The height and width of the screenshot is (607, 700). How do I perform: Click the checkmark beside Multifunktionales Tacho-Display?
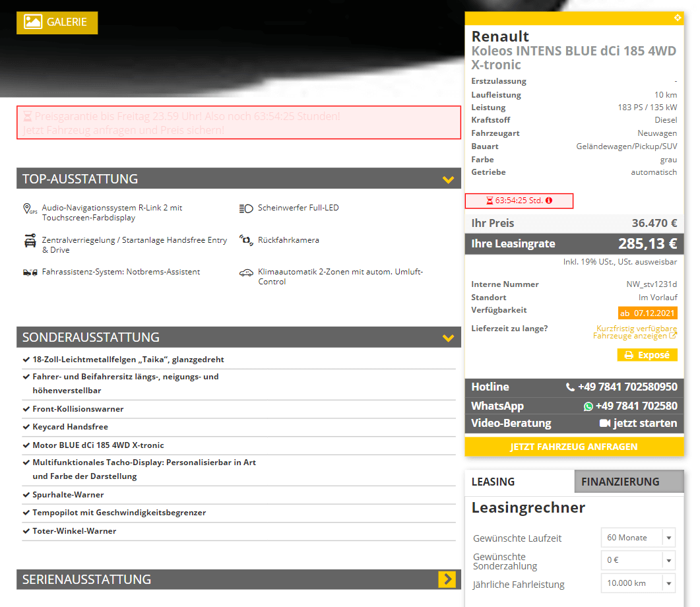coord(26,463)
